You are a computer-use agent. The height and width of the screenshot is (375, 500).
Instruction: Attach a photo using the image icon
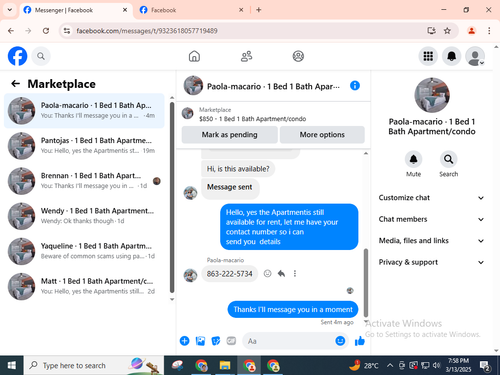[x=200, y=341]
